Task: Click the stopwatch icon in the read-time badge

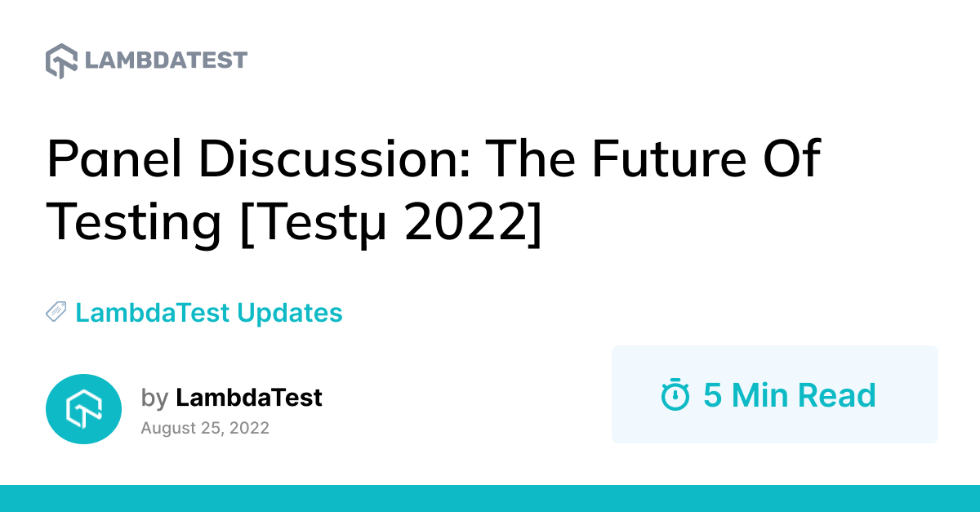Action: 675,395
